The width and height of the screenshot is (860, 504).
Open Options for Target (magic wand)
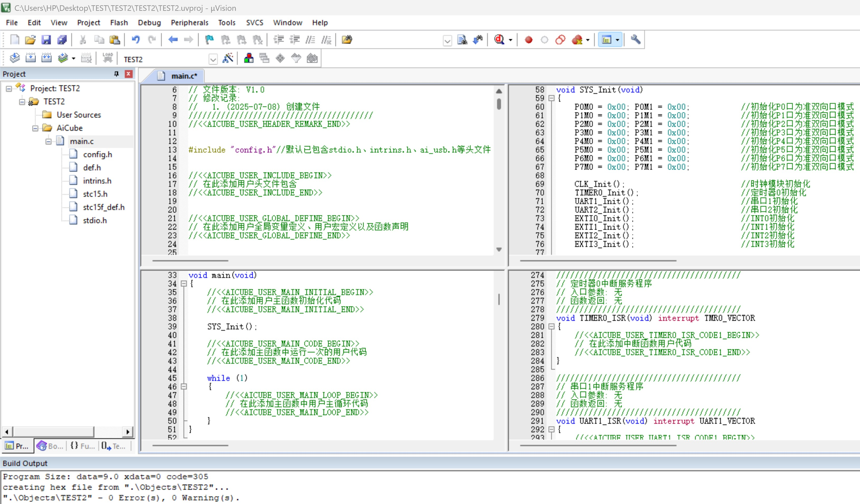click(x=228, y=58)
